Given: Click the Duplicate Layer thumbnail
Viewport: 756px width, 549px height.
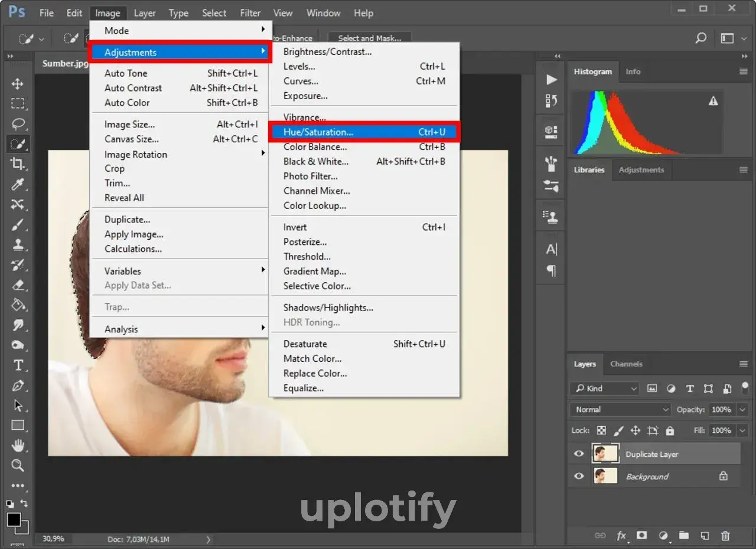Looking at the screenshot, I should pos(605,453).
